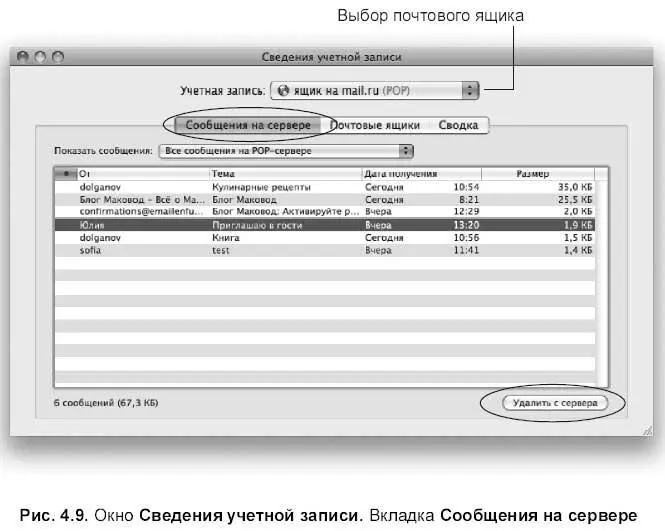Image resolution: width=665 pixels, height=531 pixels.
Task: Select message Кулинарные рецепты from dolganov
Action: [325, 187]
